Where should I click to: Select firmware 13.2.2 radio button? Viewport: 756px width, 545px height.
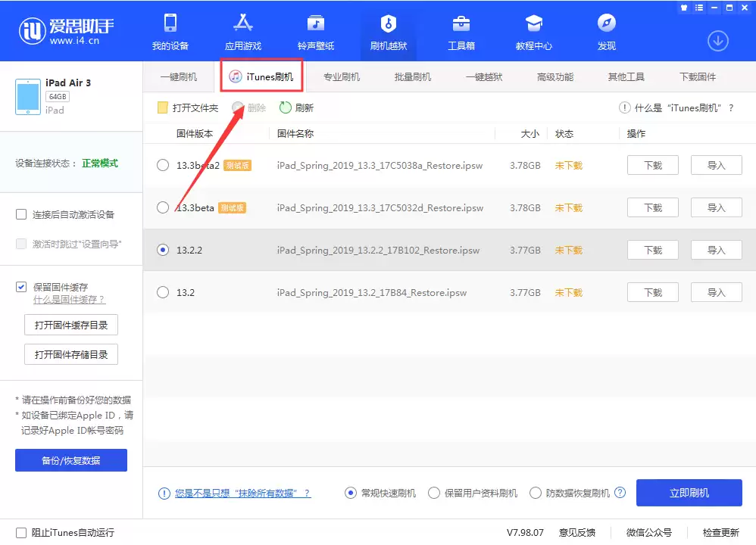pyautogui.click(x=163, y=250)
